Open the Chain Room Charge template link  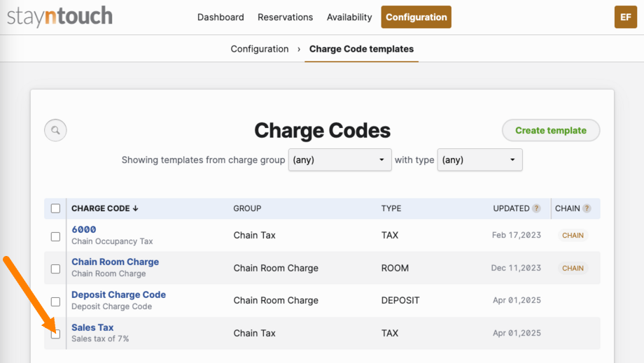115,262
